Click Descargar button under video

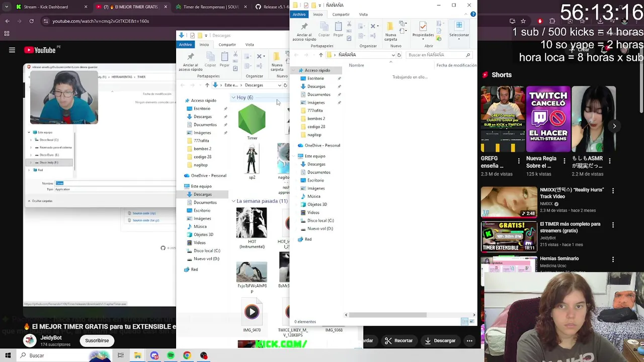click(440, 340)
